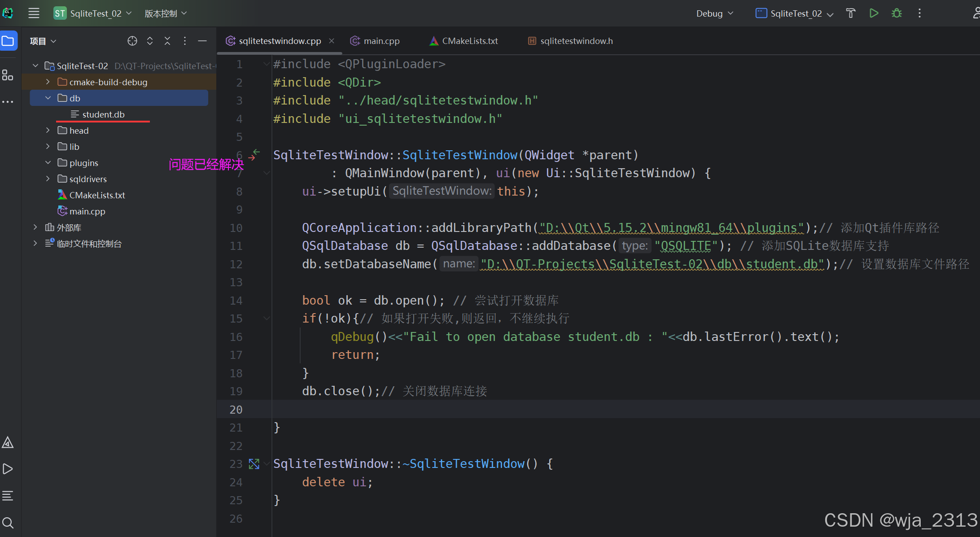Collapse the db folder in project tree
980x537 pixels.
click(x=48, y=98)
